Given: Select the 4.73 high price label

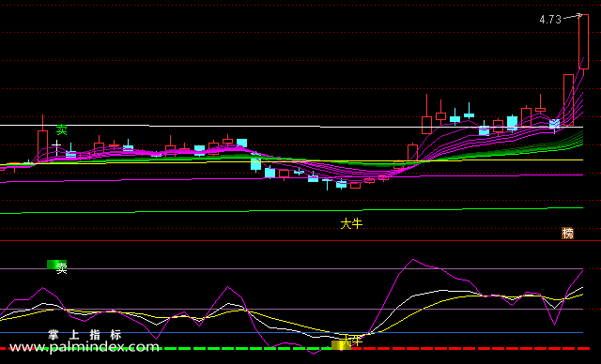Looking at the screenshot, I should tap(550, 19).
